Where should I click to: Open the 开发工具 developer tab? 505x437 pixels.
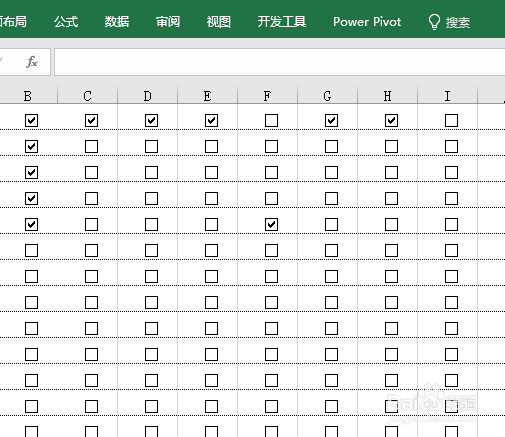[282, 22]
